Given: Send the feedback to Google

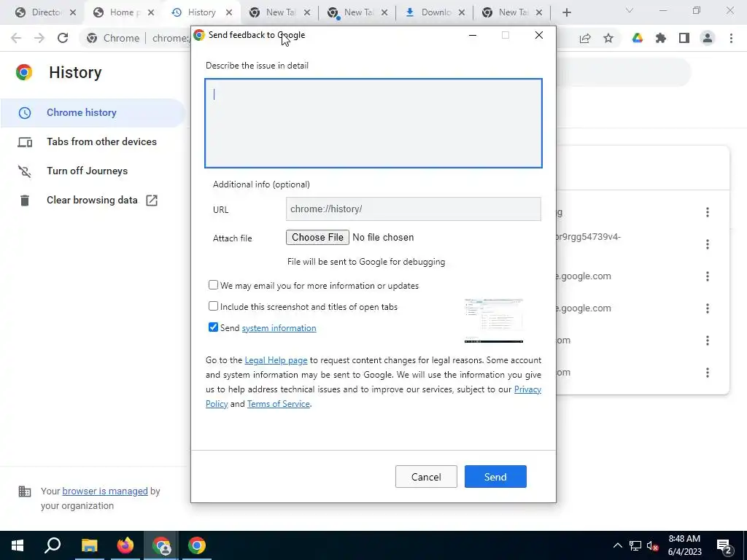Looking at the screenshot, I should pyautogui.click(x=495, y=477).
